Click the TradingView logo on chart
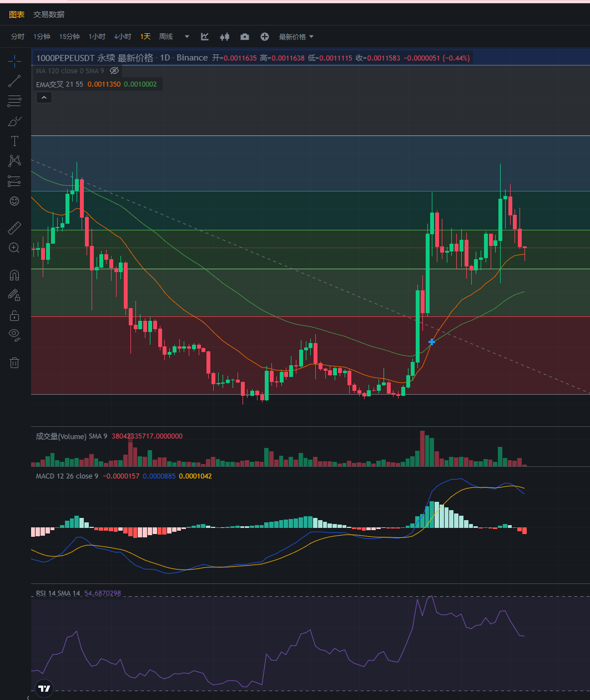The width and height of the screenshot is (590, 700). pos(44,688)
